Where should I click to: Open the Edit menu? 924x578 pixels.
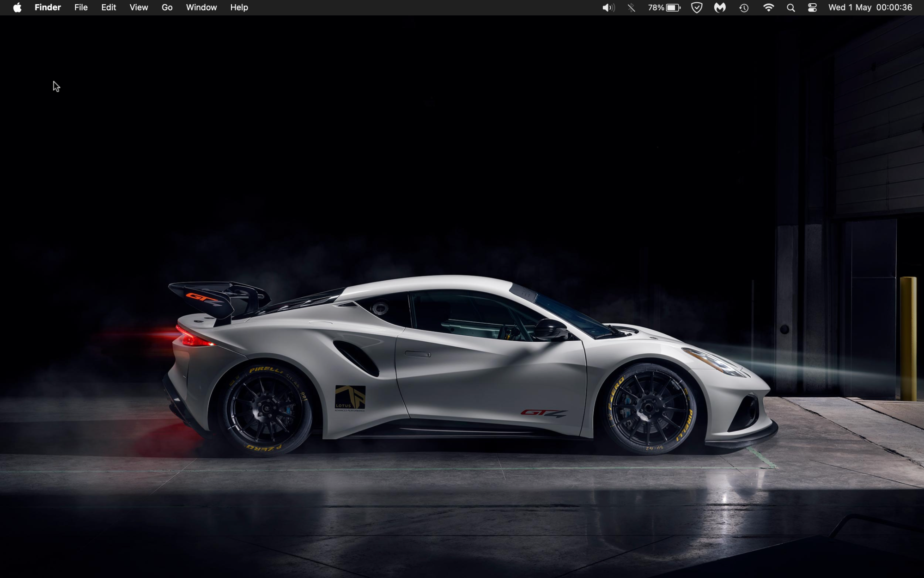[109, 7]
